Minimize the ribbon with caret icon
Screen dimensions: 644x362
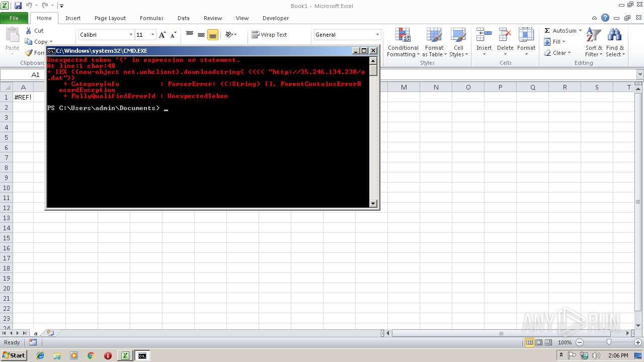(x=595, y=18)
